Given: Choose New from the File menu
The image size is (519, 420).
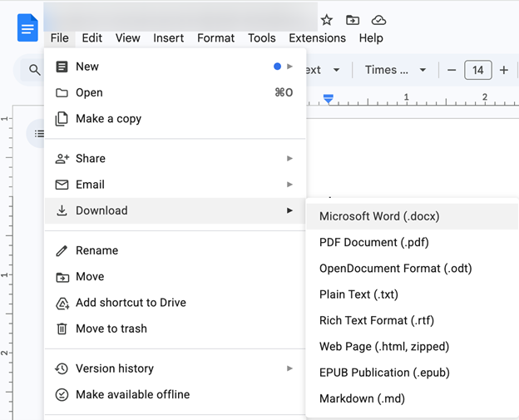Looking at the screenshot, I should 175,67.
